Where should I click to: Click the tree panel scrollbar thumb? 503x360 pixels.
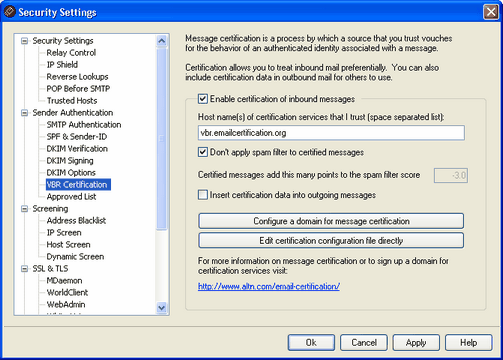(x=162, y=139)
